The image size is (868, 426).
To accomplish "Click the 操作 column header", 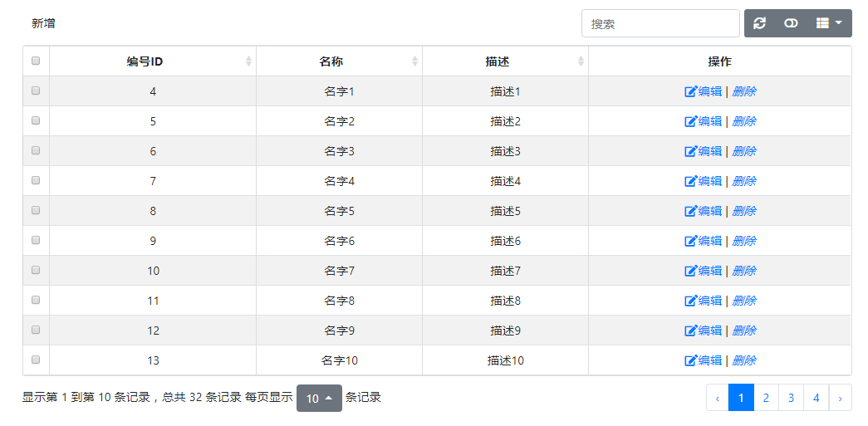I will [719, 61].
